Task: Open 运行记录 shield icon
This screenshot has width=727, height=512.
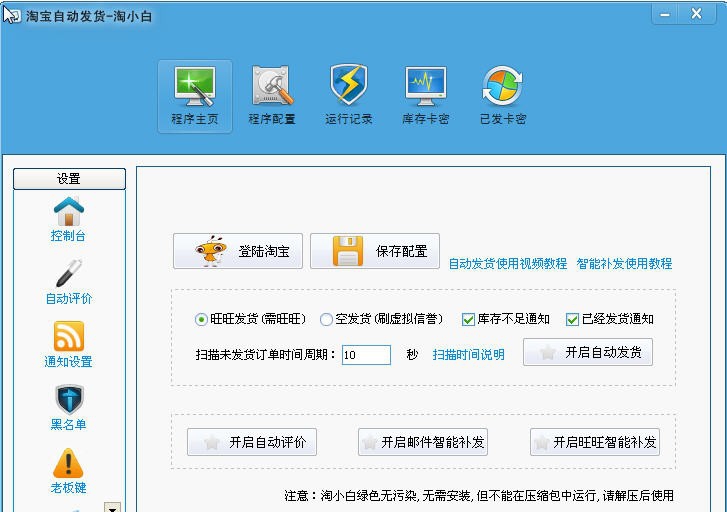Action: tap(349, 84)
